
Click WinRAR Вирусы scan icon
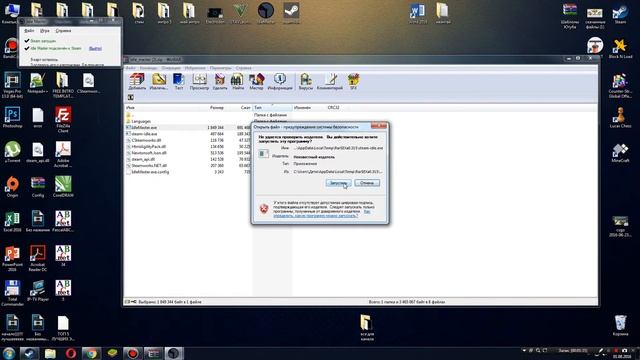pos(306,82)
